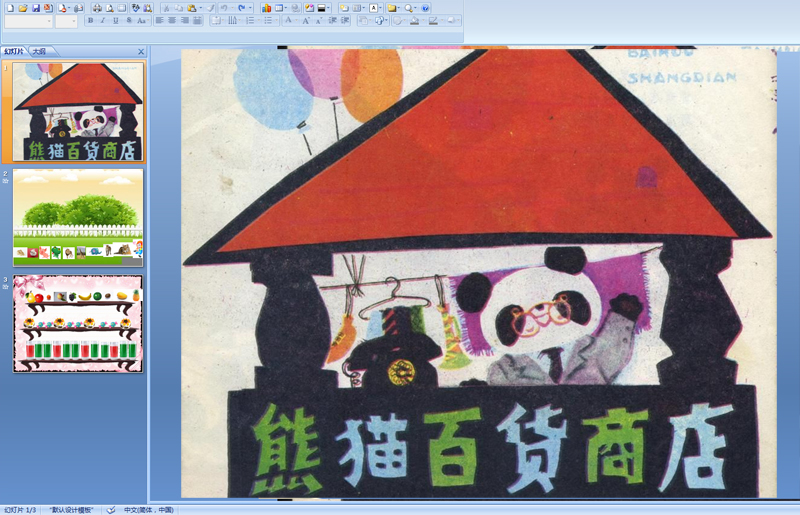Insert a chart

266,8
